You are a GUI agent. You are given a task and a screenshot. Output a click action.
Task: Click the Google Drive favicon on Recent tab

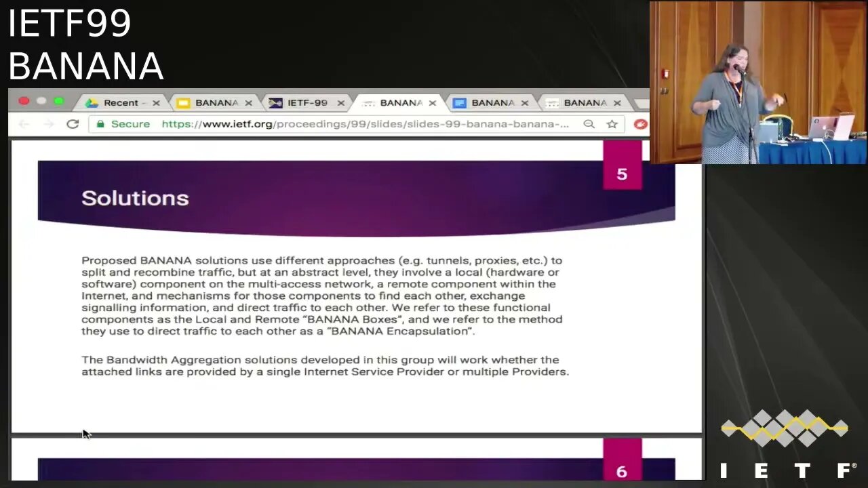click(x=90, y=103)
